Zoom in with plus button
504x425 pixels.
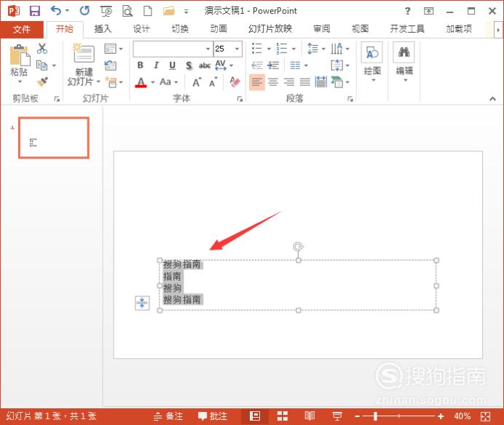(441, 416)
